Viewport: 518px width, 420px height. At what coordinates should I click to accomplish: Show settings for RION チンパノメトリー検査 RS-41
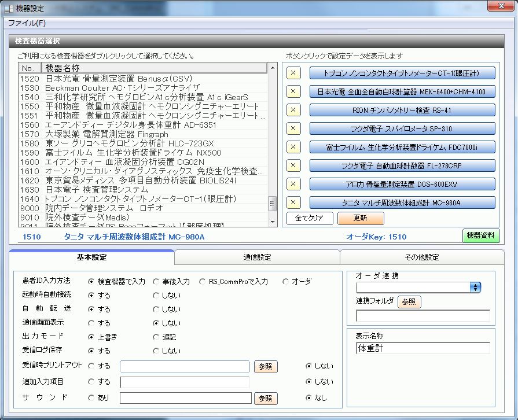402,110
